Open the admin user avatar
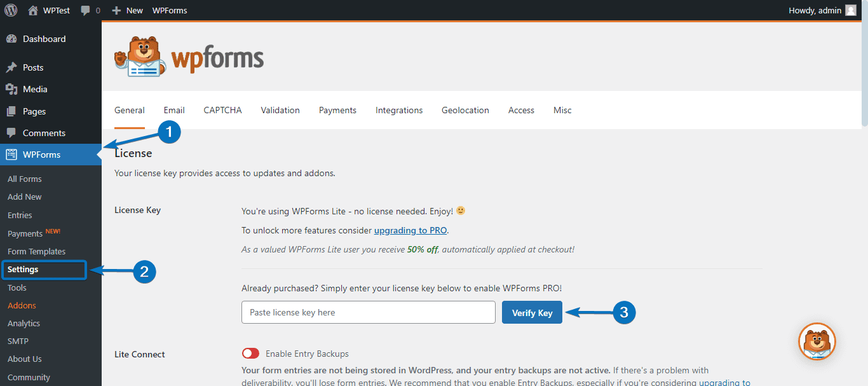 [x=851, y=10]
